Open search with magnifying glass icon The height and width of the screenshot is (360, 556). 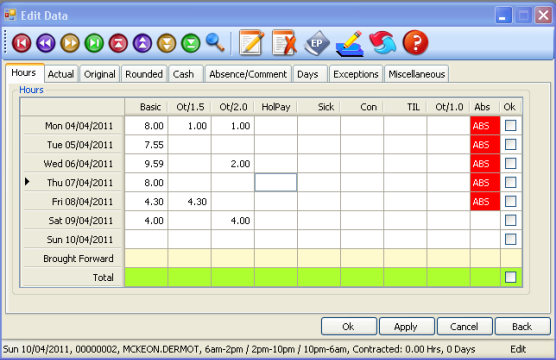point(215,42)
